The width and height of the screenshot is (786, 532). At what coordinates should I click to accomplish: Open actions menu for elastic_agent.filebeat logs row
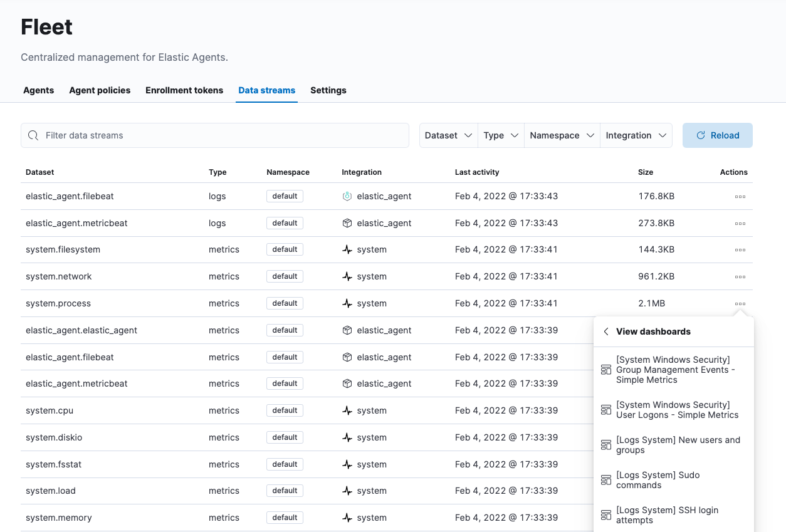click(x=740, y=196)
